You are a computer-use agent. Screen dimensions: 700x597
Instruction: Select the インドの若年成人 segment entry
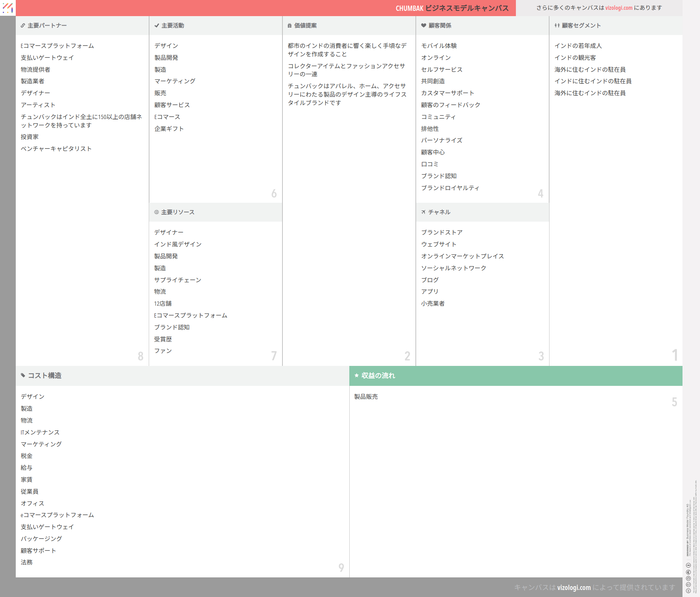pyautogui.click(x=578, y=46)
